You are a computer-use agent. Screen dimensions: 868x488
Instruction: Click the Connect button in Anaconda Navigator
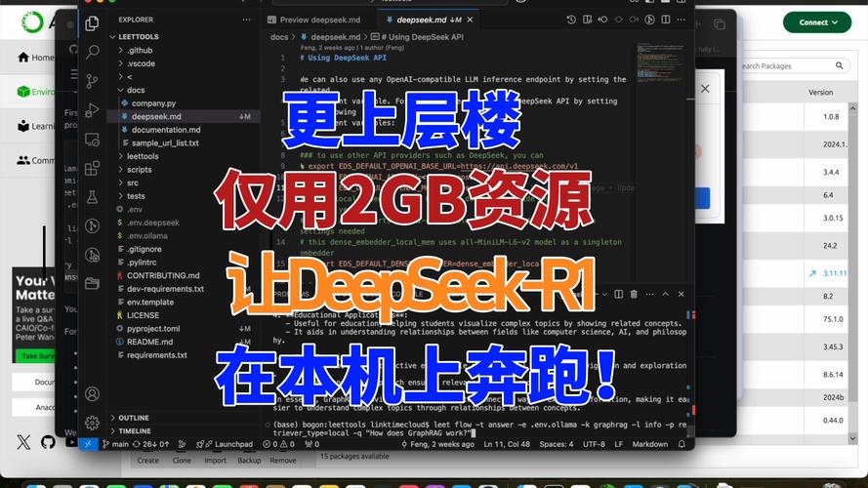pyautogui.click(x=817, y=22)
